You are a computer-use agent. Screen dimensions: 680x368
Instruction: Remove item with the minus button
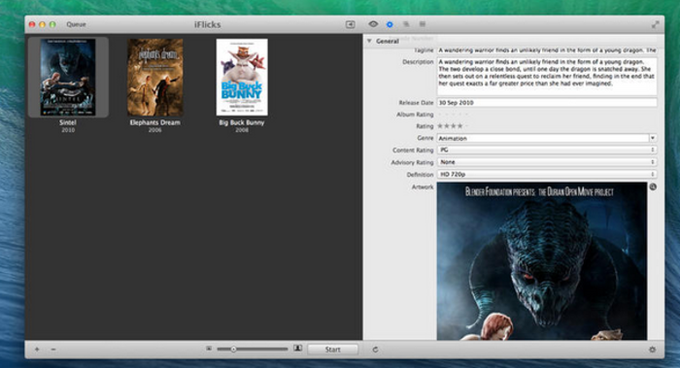click(53, 349)
